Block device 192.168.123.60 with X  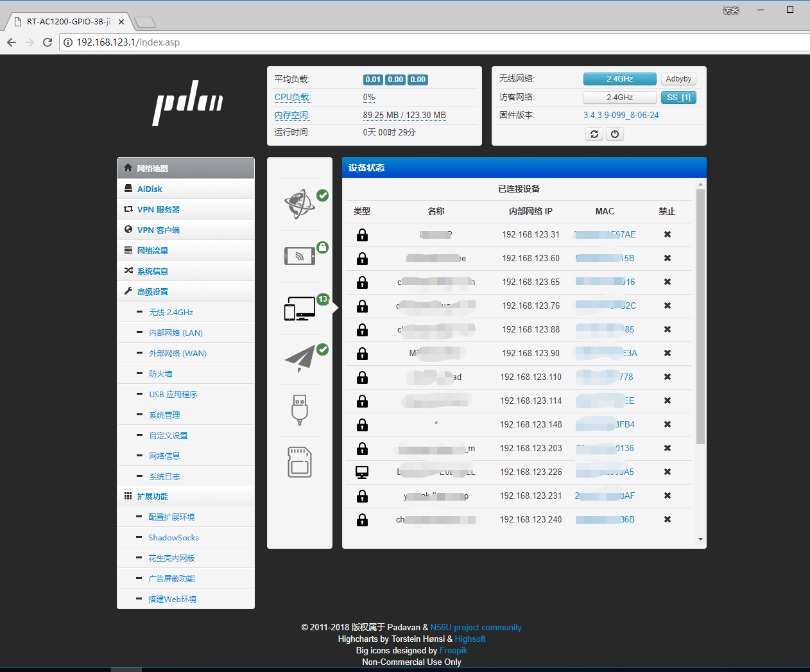[668, 258]
